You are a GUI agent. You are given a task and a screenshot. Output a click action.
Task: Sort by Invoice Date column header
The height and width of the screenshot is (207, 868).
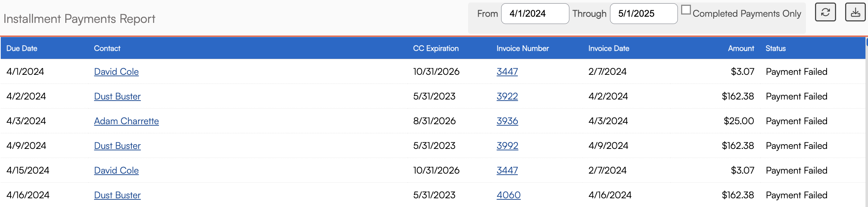[609, 48]
